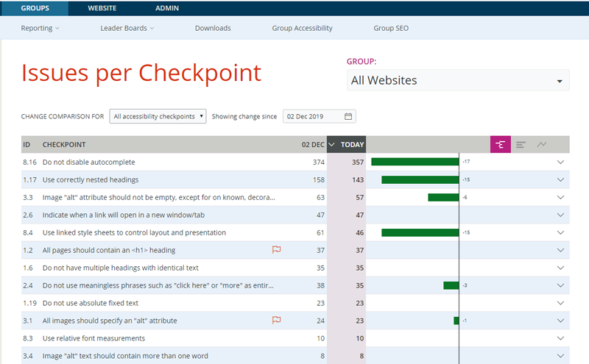Expand the row for Use correctly nested headings

point(560,179)
